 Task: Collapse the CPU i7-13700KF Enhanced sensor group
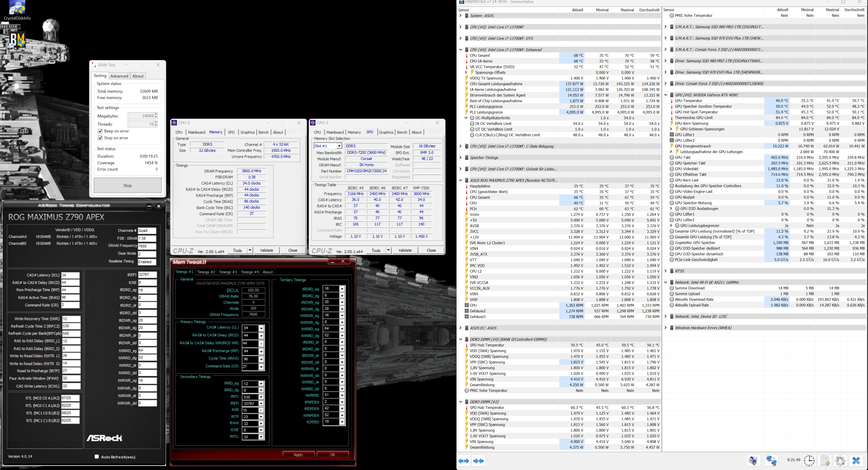(460, 50)
